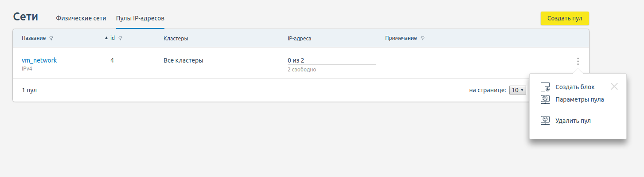The image size is (644, 177).
Task: Click the Создать блок icon in popup
Action: [545, 87]
